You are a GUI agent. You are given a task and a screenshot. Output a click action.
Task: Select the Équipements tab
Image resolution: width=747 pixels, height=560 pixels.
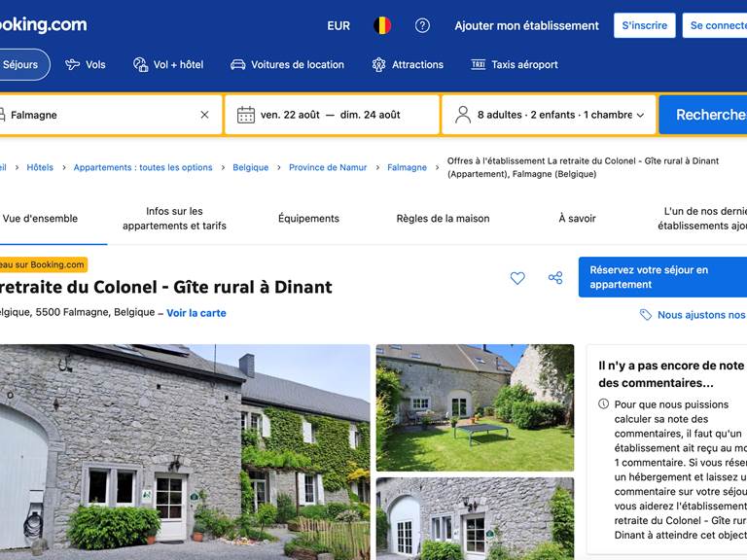pyautogui.click(x=308, y=219)
